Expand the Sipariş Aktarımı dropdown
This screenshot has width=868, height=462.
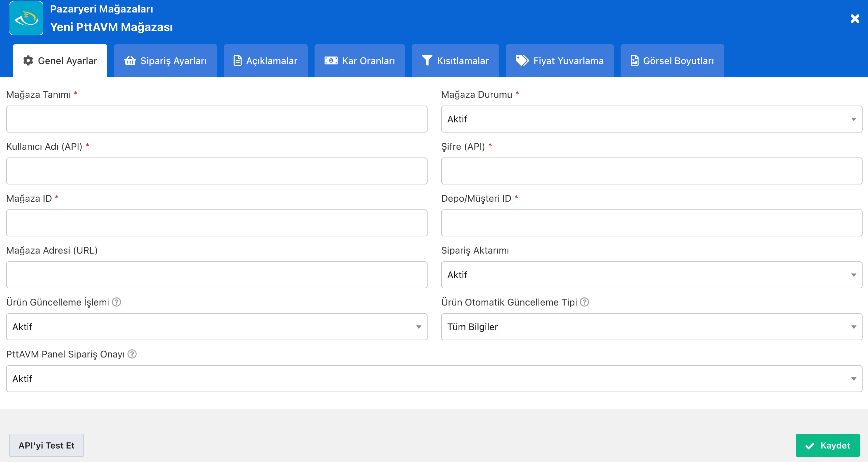pos(651,275)
